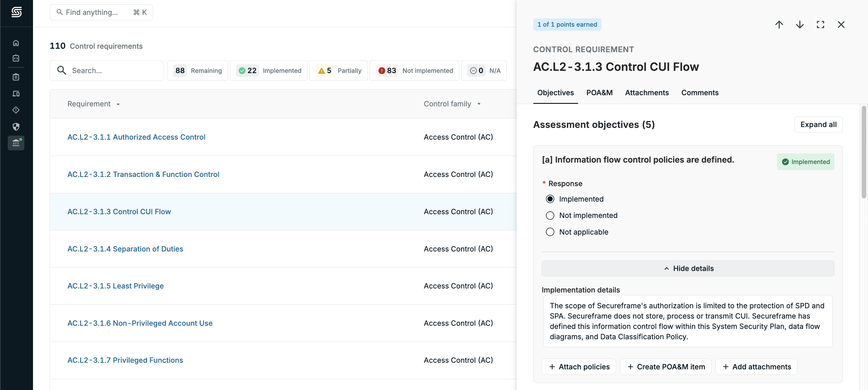This screenshot has width=868, height=390.
Task: Collapse with Hide details
Action: pos(688,268)
